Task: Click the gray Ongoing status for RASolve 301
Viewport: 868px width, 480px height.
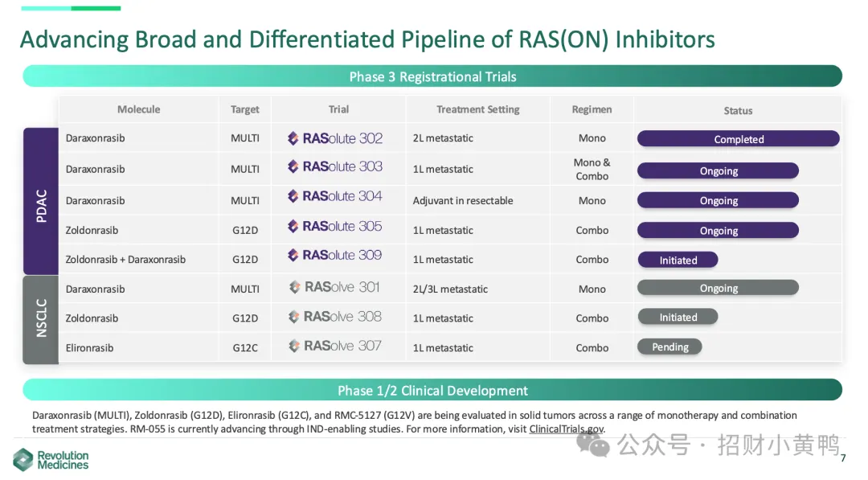Action: (x=718, y=288)
